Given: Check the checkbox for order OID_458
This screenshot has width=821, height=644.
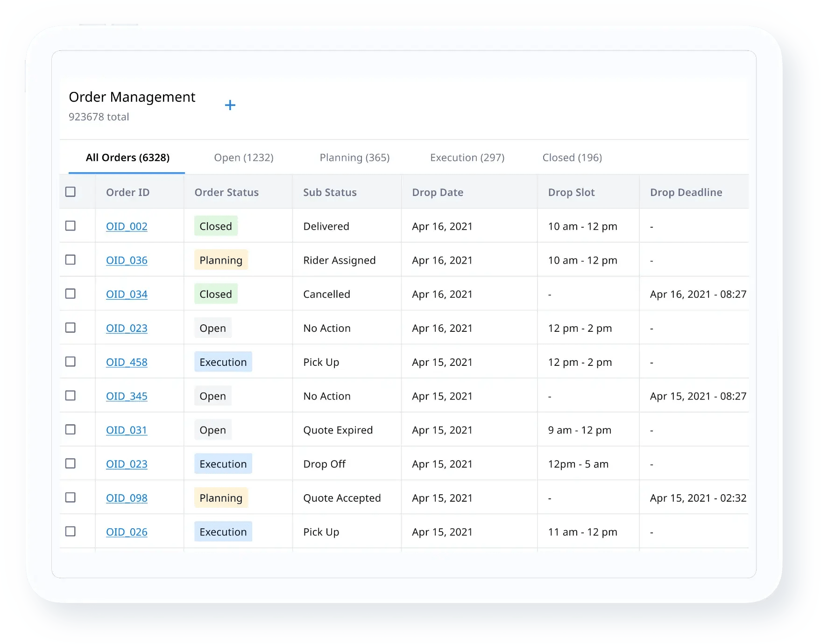Looking at the screenshot, I should (71, 362).
